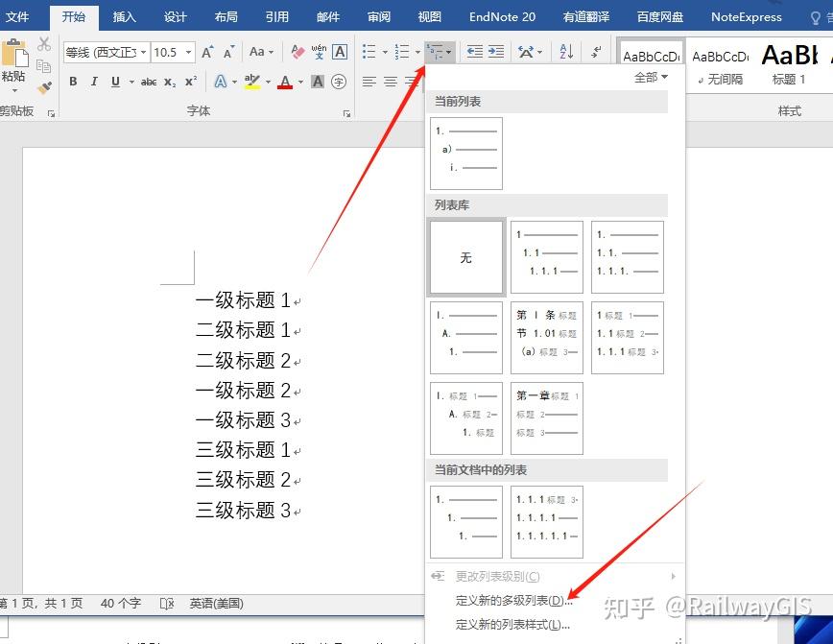The height and width of the screenshot is (644, 833).
Task: Open the underline style dropdown arrow
Action: (x=130, y=81)
